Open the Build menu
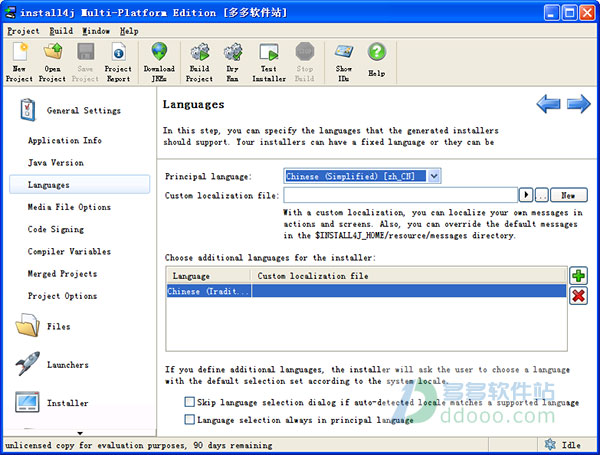The height and width of the screenshot is (455, 600). click(61, 31)
